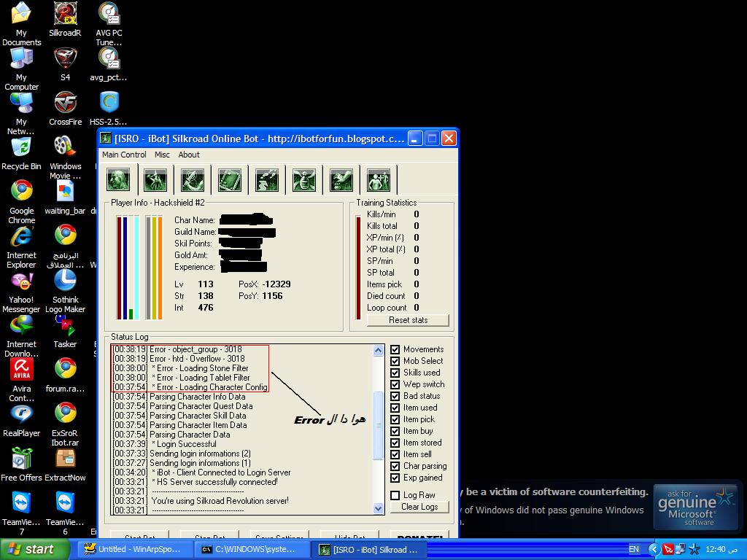Open Windows Movie Maker desktop icon
This screenshot has height=560, width=747.
pos(65,157)
